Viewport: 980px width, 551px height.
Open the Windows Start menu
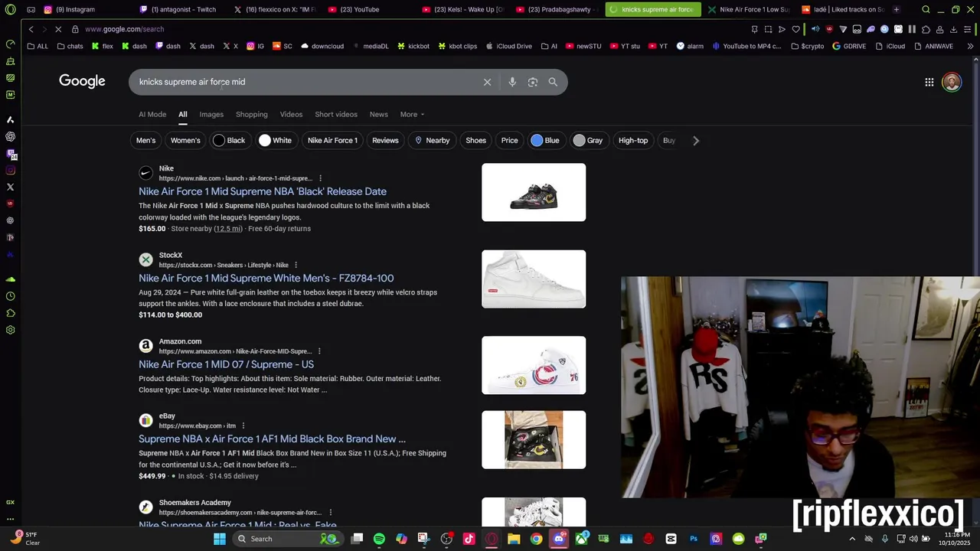pyautogui.click(x=220, y=539)
